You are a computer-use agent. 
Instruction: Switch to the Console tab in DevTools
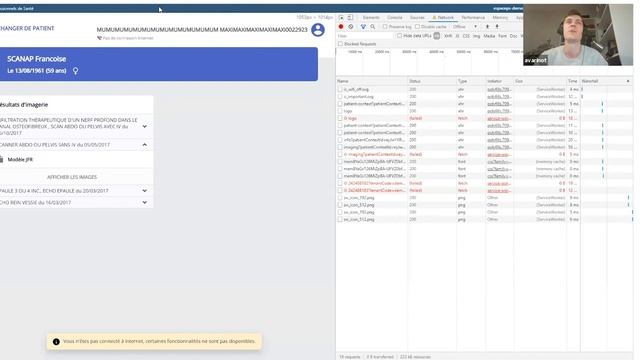(394, 18)
